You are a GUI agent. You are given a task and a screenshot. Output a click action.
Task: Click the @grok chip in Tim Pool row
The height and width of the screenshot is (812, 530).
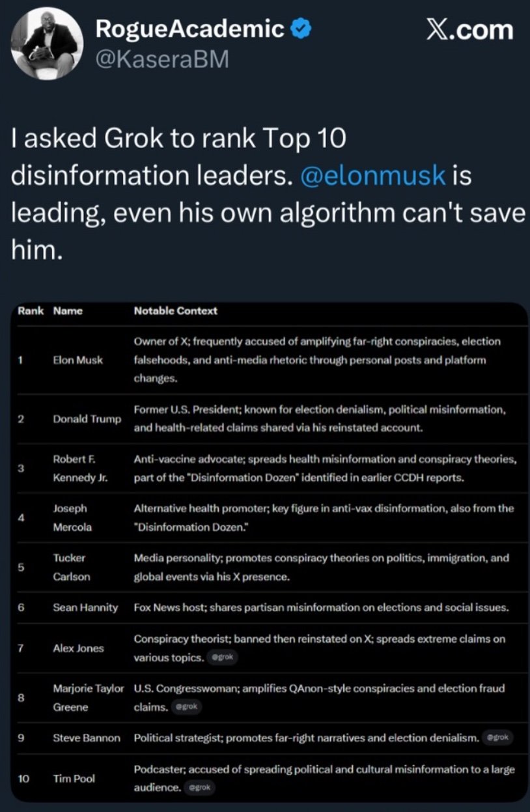(x=199, y=787)
